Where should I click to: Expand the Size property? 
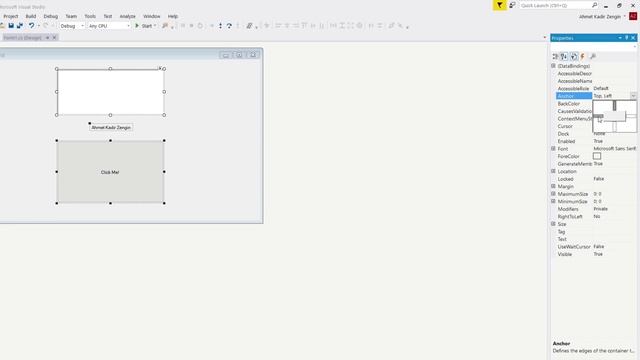pos(553,224)
